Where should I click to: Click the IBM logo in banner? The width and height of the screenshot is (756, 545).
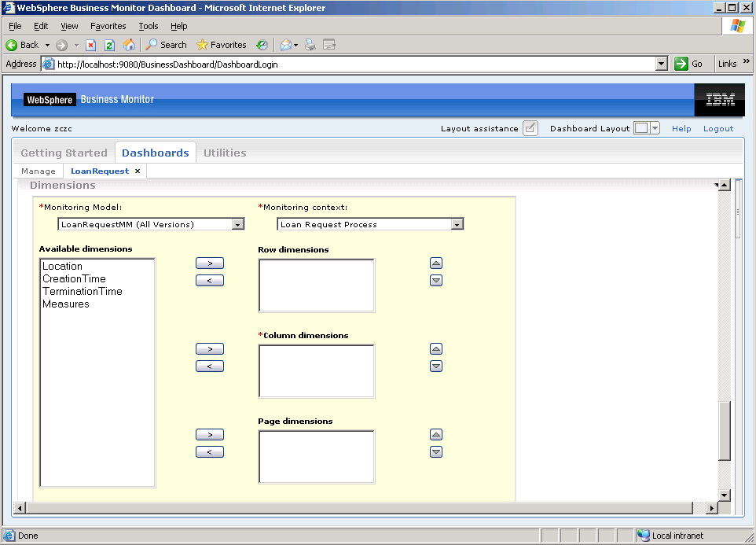click(720, 100)
